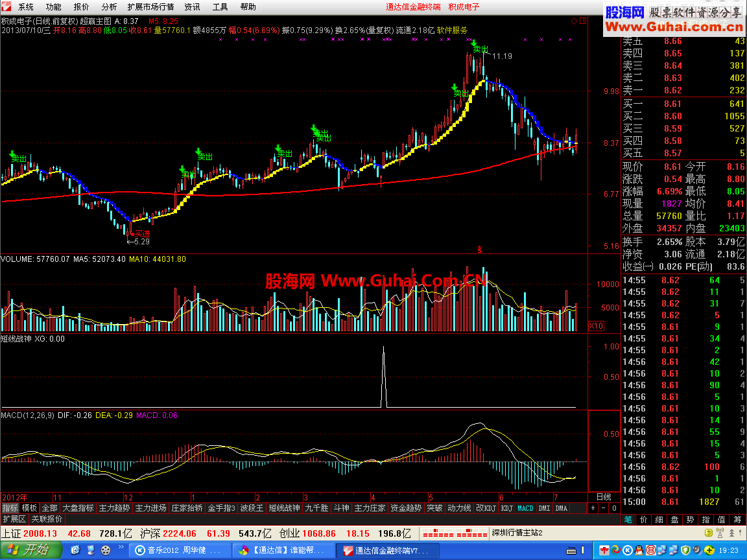Select the 势 tab in quote panel
This screenshot has height=560, width=747.
tap(691, 520)
